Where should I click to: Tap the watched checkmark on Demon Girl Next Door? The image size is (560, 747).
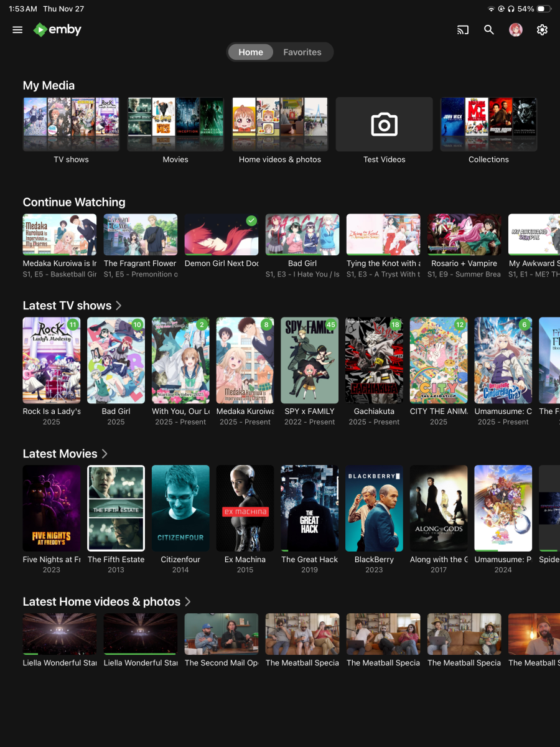[251, 220]
